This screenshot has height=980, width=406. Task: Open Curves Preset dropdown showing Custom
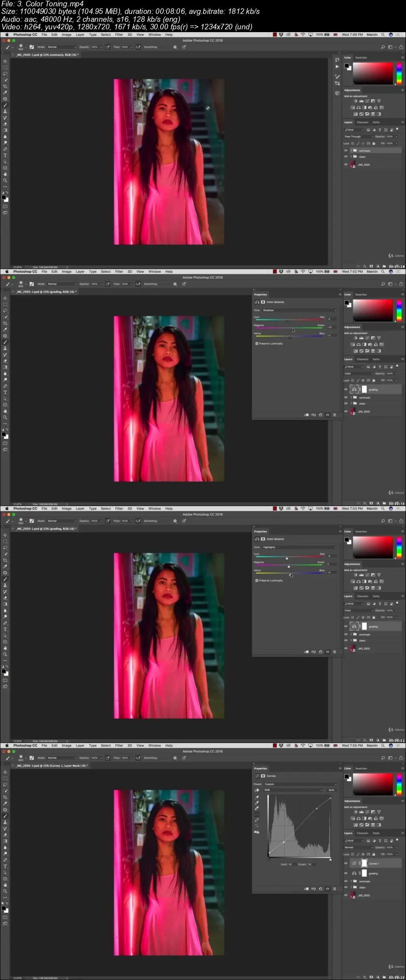click(300, 784)
